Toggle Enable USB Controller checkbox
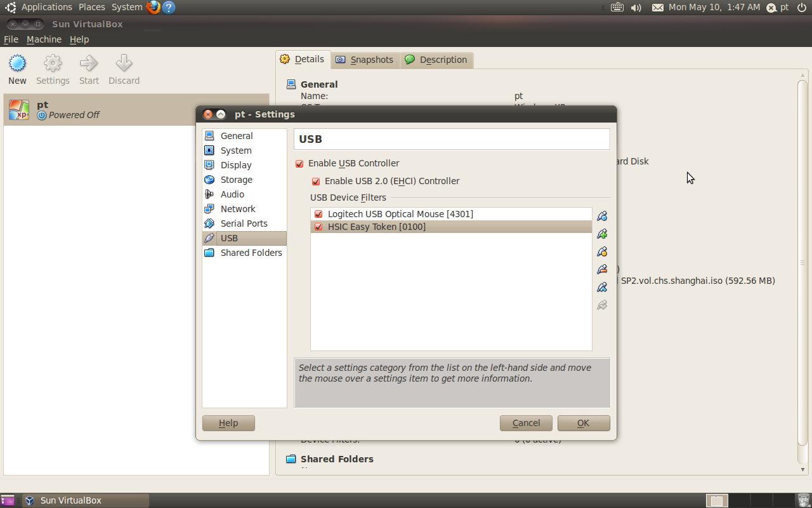812x508 pixels. [x=299, y=163]
